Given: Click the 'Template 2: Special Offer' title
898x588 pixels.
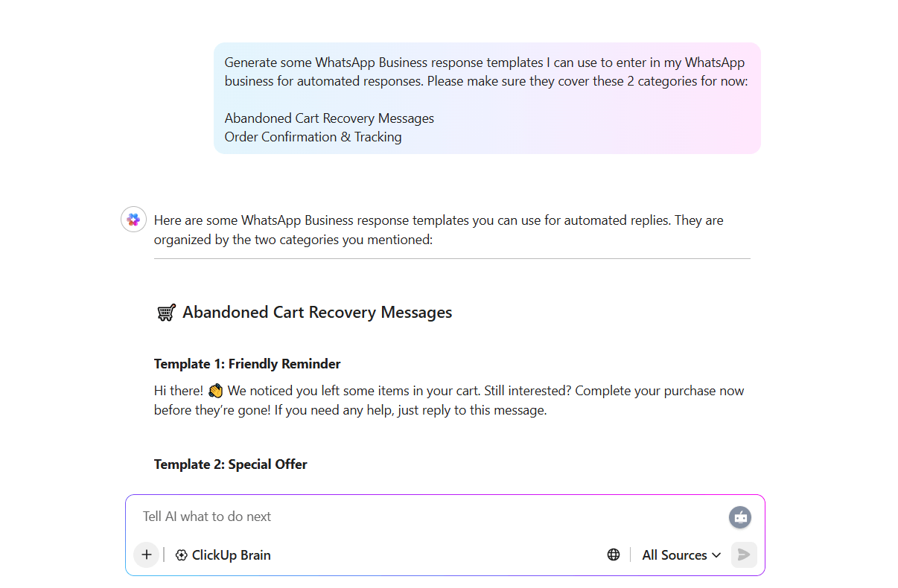Looking at the screenshot, I should pos(231,464).
